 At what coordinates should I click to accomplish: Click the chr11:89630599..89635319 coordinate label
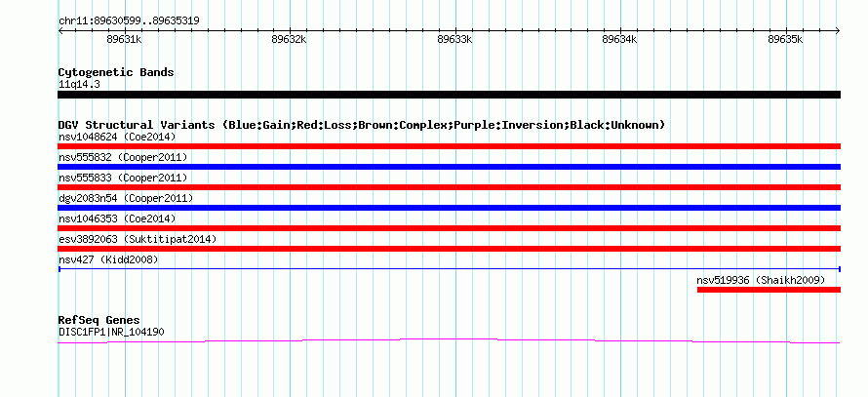tap(129, 21)
